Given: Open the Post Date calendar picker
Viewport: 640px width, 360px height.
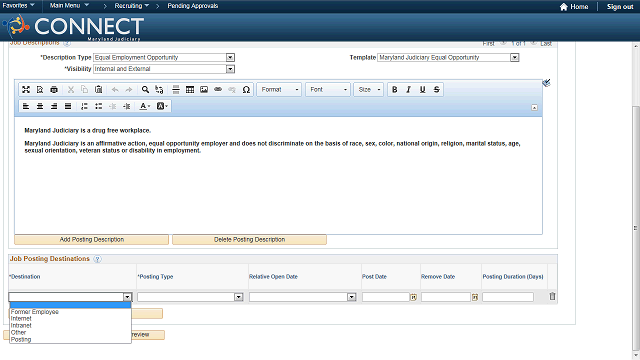Looking at the screenshot, I should 413,298.
